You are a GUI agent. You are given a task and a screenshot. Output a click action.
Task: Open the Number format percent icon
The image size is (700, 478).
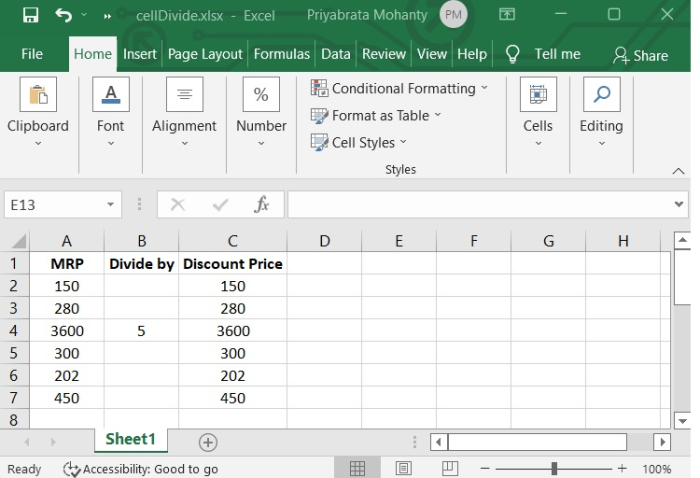point(261,96)
